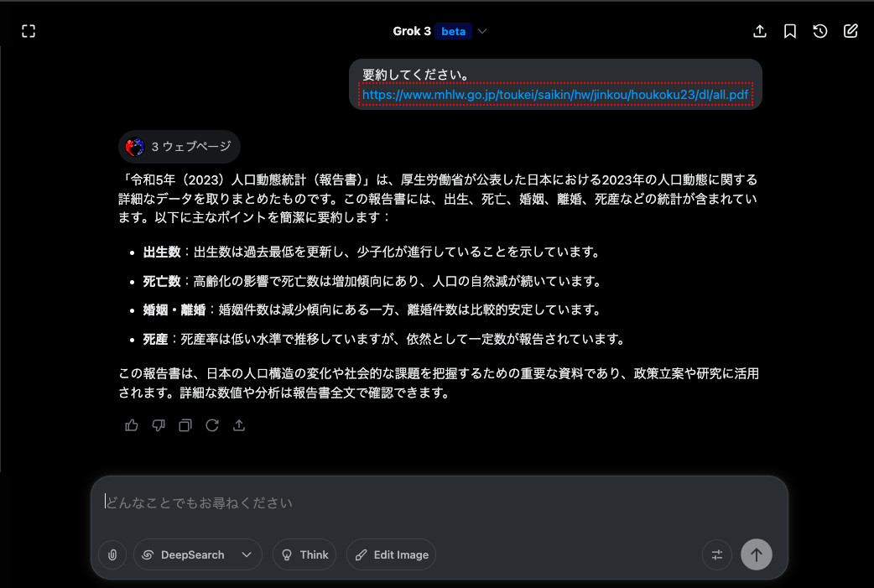Click the bold 出生数 bullet heading
This screenshot has height=588, width=874.
coord(162,252)
